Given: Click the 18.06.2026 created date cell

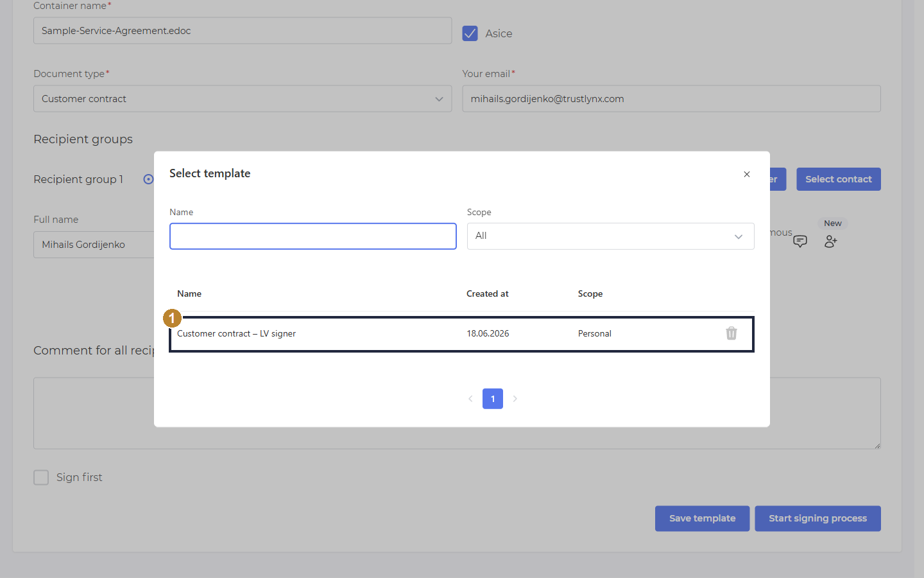Looking at the screenshot, I should click(488, 333).
